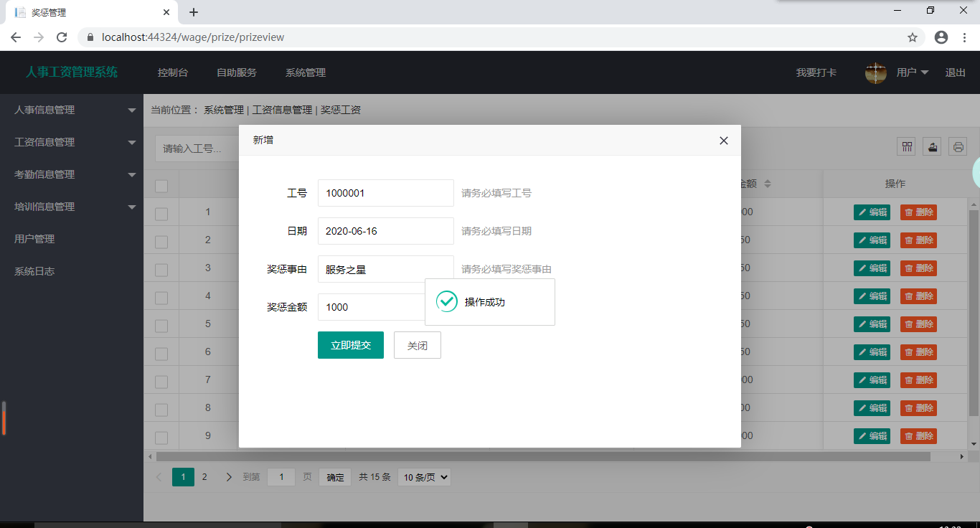
Task: Click the 确定 button in pagination
Action: coord(335,477)
